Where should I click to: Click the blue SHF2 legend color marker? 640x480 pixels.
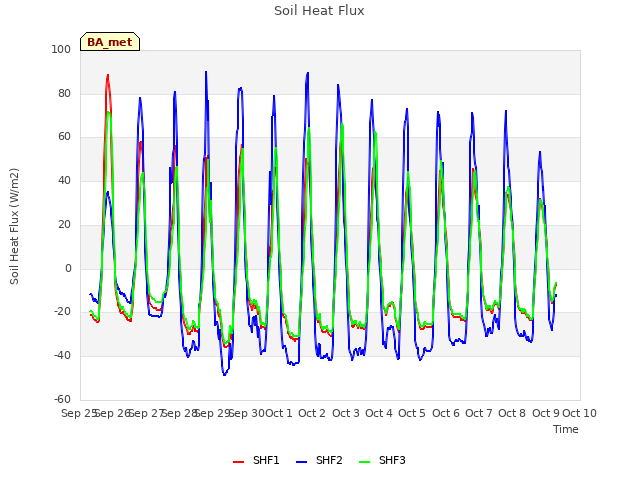301,462
